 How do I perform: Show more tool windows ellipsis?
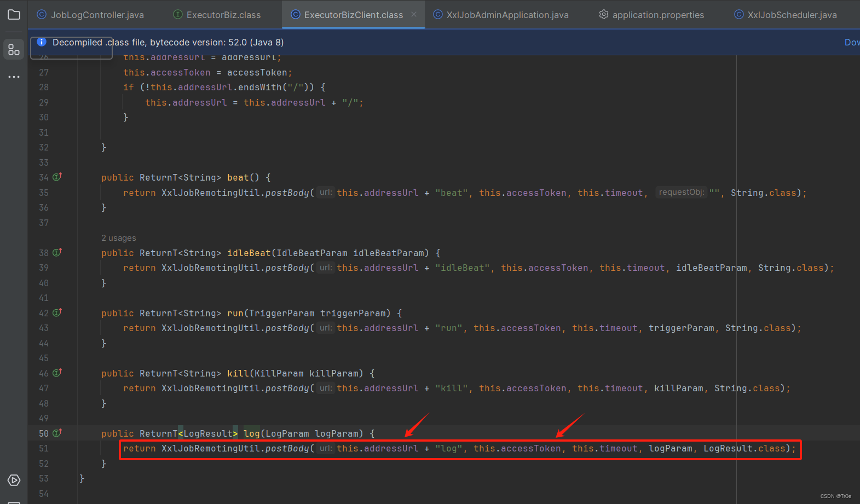click(x=14, y=77)
